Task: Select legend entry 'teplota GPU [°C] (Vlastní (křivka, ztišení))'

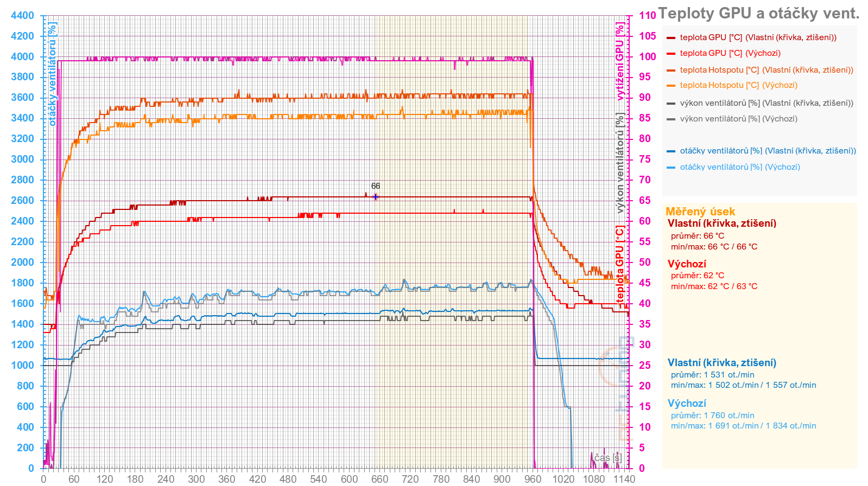Action: point(758,37)
